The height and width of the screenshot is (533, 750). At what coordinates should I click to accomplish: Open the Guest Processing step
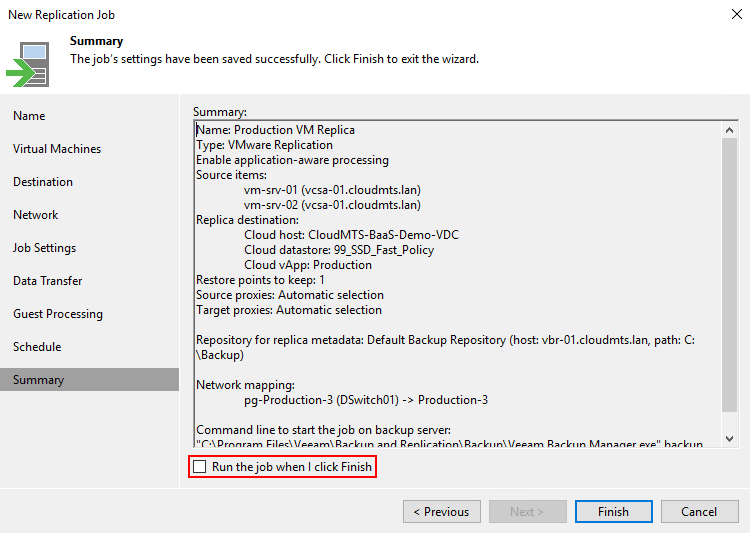click(58, 314)
